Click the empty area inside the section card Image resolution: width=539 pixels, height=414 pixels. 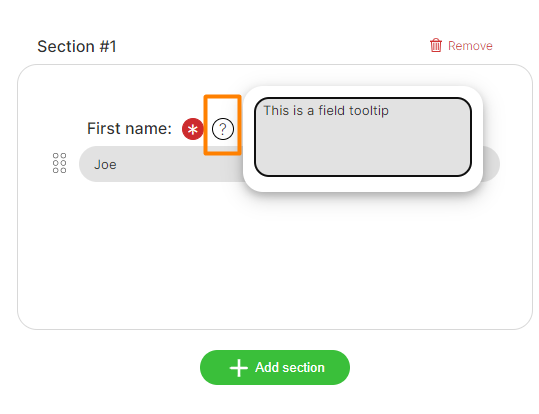click(x=275, y=261)
